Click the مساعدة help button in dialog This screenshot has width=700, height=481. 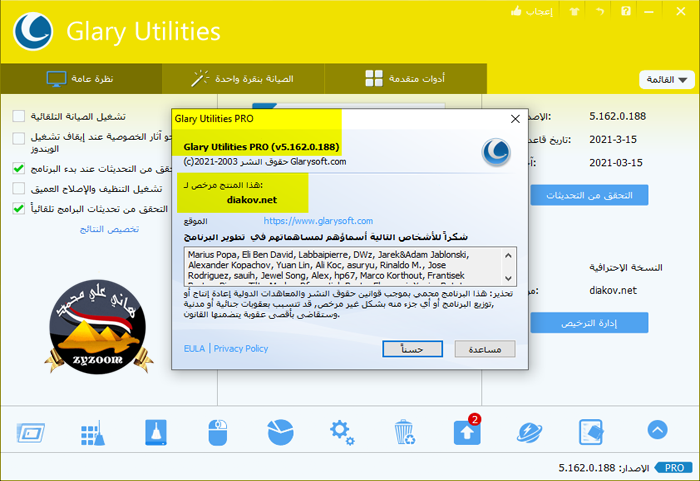(x=485, y=349)
